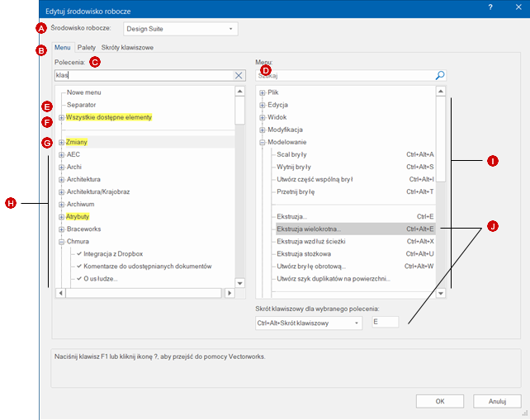
Task: Switch to the Skróty klawiszowe tab
Action: [x=127, y=48]
